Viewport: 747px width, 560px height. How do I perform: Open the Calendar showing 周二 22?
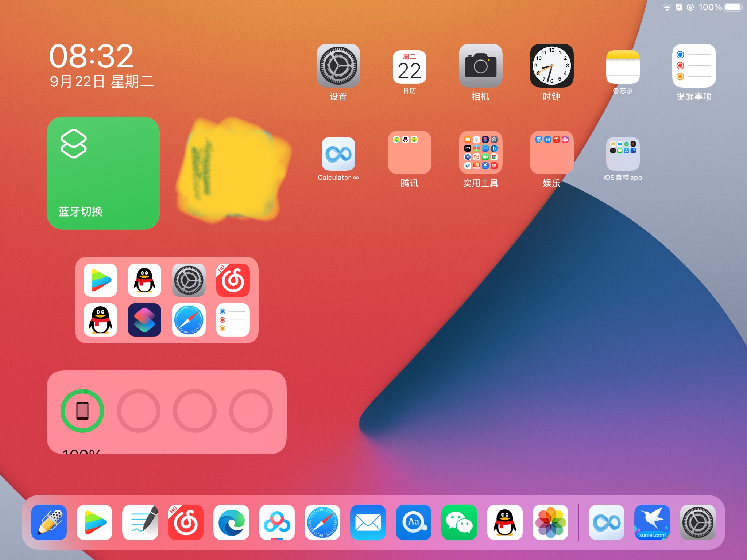409,67
